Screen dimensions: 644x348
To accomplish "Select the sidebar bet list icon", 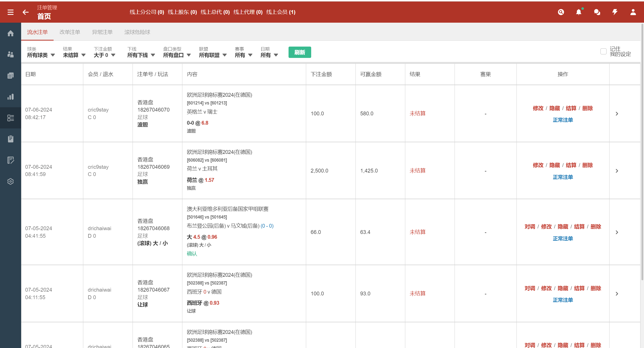I will coord(11,118).
